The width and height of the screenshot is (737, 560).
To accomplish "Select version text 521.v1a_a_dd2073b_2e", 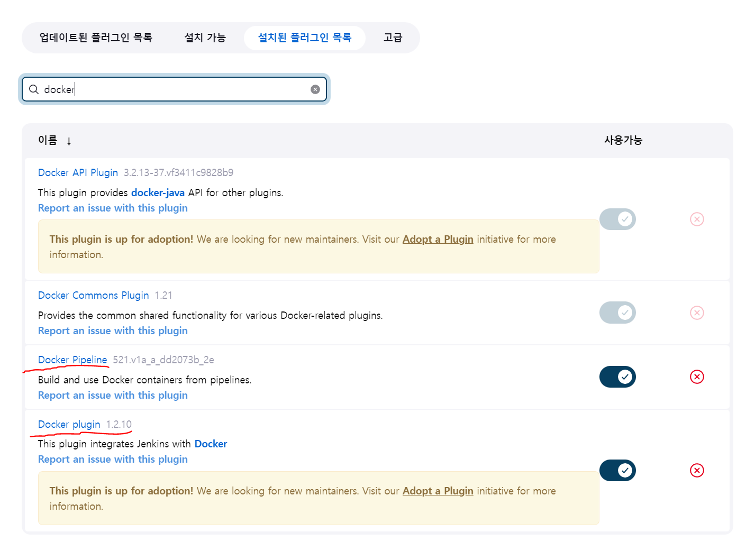I will coord(163,360).
